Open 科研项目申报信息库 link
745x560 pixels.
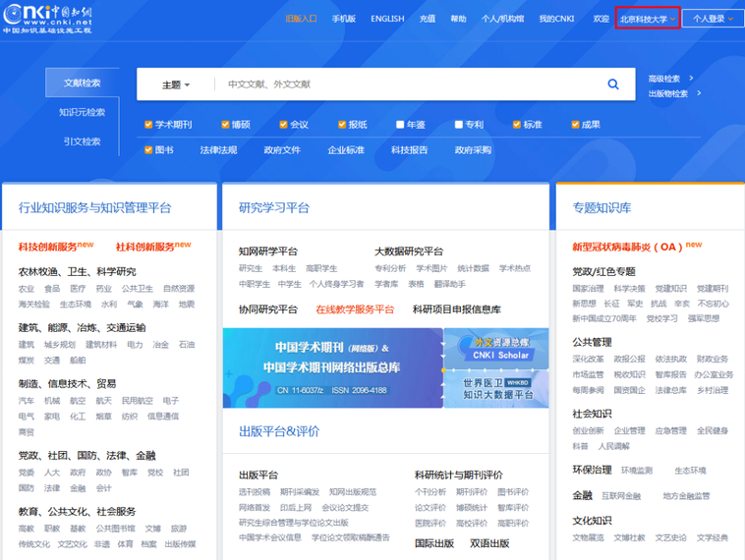457,309
